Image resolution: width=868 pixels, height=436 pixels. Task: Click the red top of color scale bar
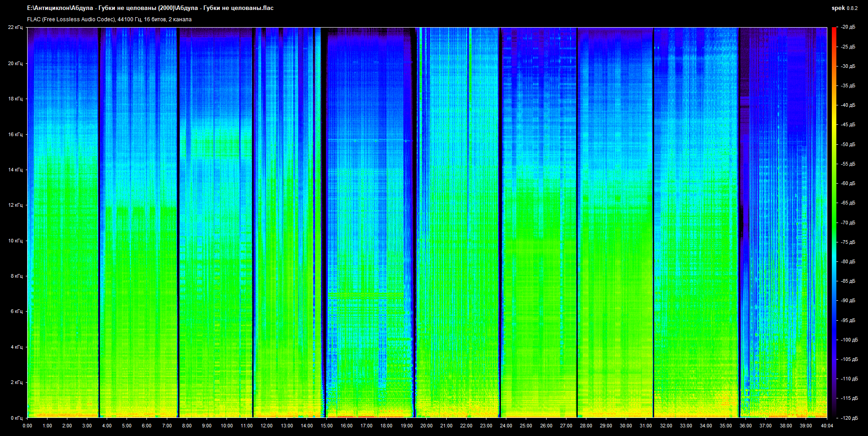point(834,30)
